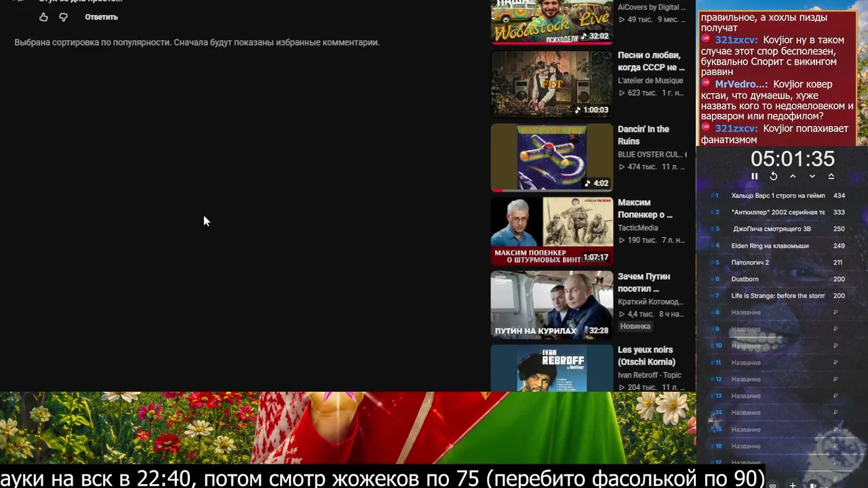Select lot 'ДжоПича смотрящего ЗВ'
Viewport: 868px width, 488px height.
[x=772, y=229]
